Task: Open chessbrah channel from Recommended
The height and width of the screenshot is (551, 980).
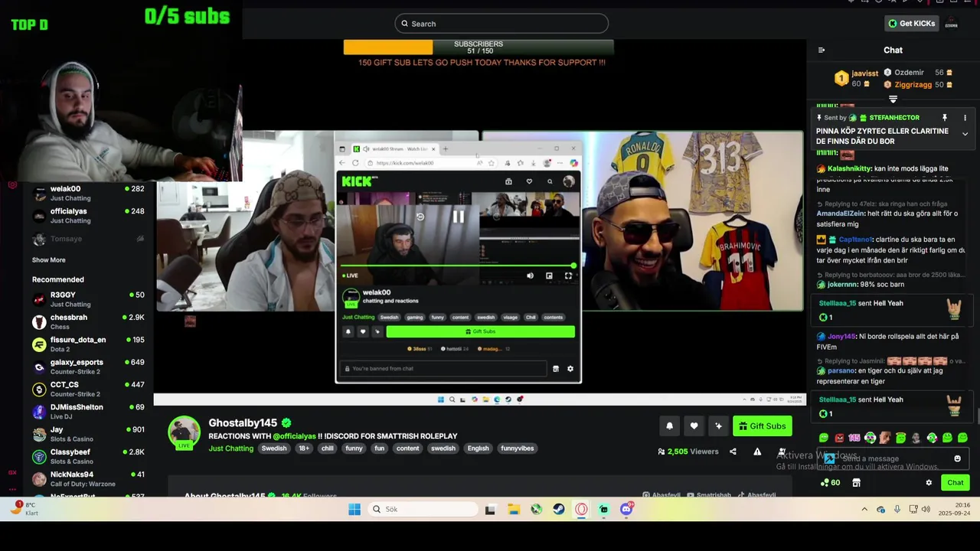Action: (88, 321)
